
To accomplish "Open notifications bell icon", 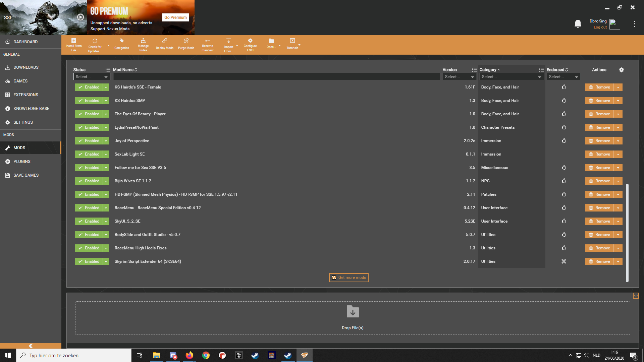I will [578, 24].
